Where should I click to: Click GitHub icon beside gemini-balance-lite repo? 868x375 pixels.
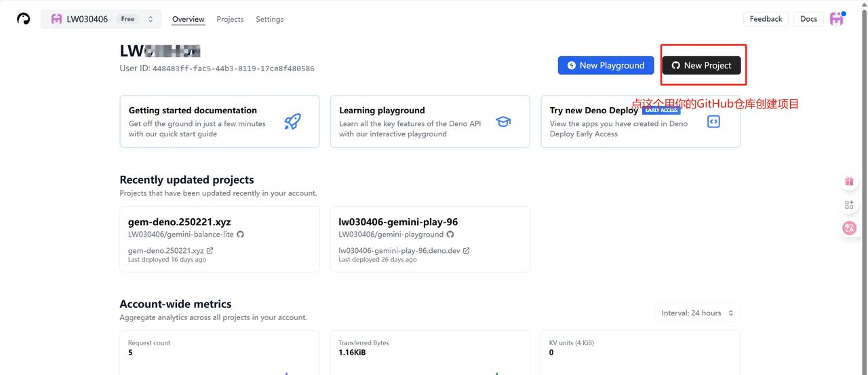(240, 235)
